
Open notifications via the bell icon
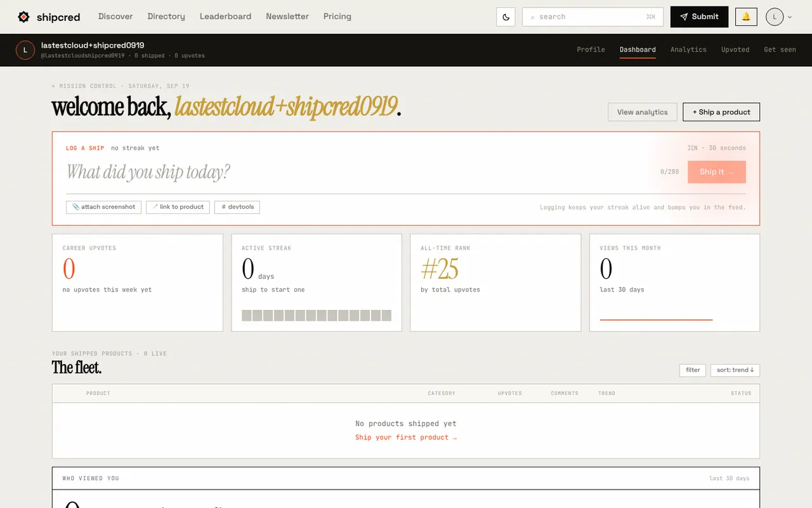(x=746, y=17)
